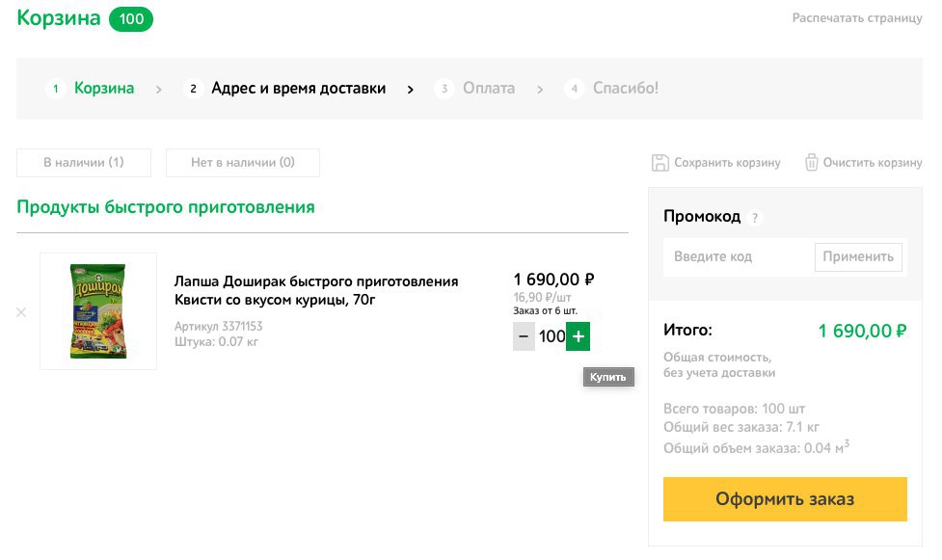The width and height of the screenshot is (942, 560).
Task: Click 'Сохранить корзину' text link
Action: [x=727, y=163]
